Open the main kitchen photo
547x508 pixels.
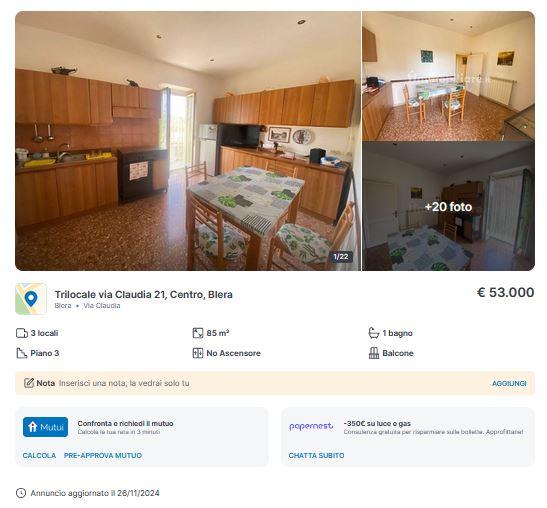tap(188, 141)
